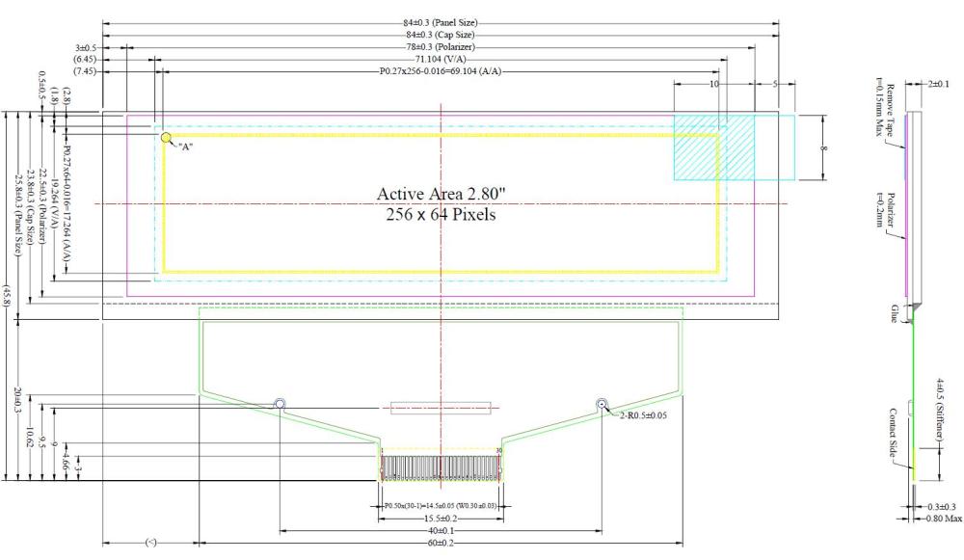Click the left circular mounting hole

pos(280,404)
